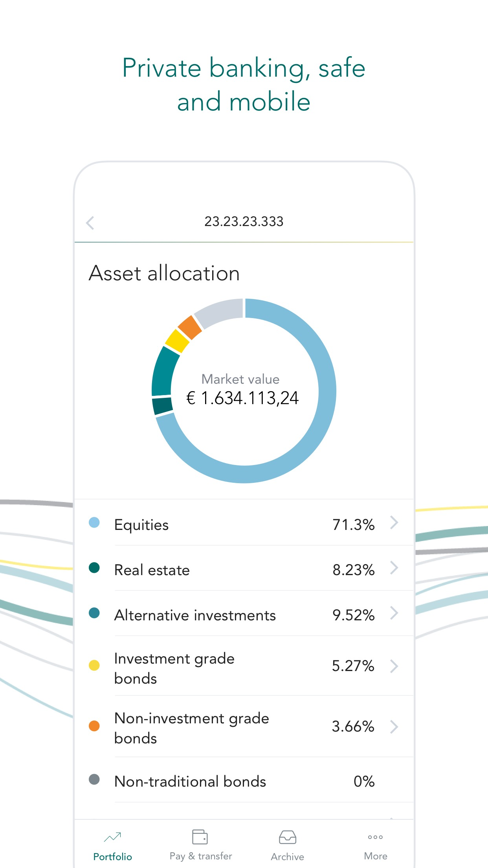Open Non-investment grade bonds chevron
This screenshot has height=868, width=488.
tap(394, 727)
